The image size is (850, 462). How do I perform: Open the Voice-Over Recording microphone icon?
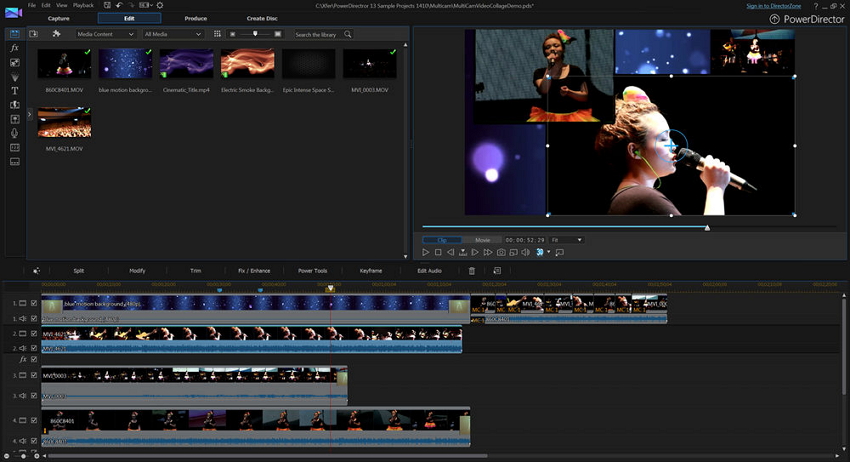(15, 132)
